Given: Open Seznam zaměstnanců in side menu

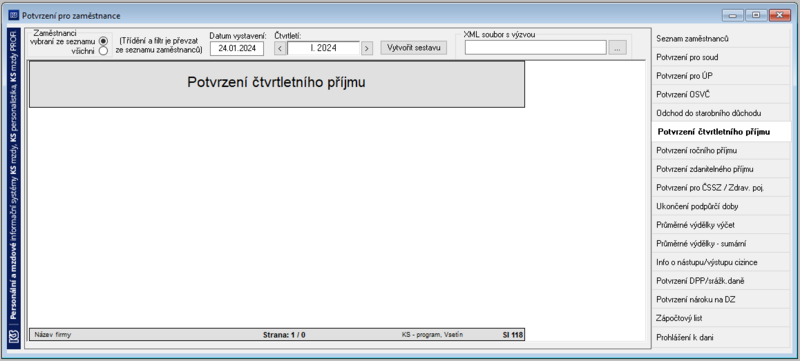Looking at the screenshot, I should 720,39.
